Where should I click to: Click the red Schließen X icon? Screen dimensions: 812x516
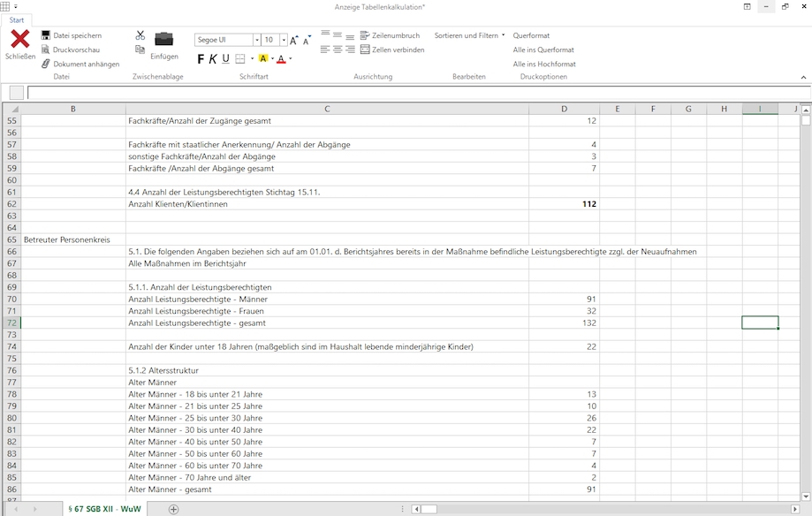coord(20,39)
